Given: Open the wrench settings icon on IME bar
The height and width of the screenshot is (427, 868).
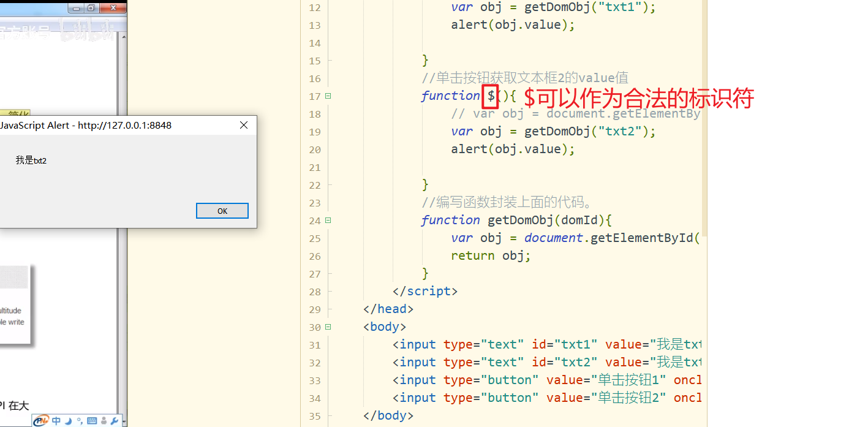Looking at the screenshot, I should (x=114, y=421).
